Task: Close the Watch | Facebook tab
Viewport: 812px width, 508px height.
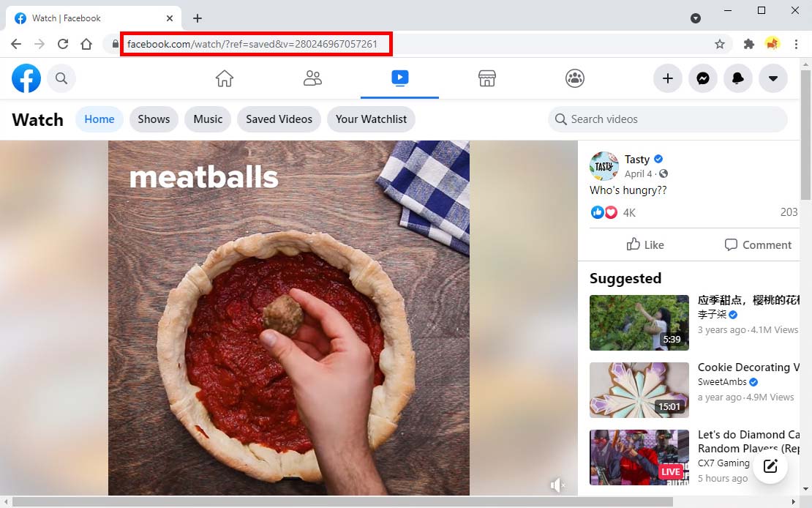Action: click(169, 18)
